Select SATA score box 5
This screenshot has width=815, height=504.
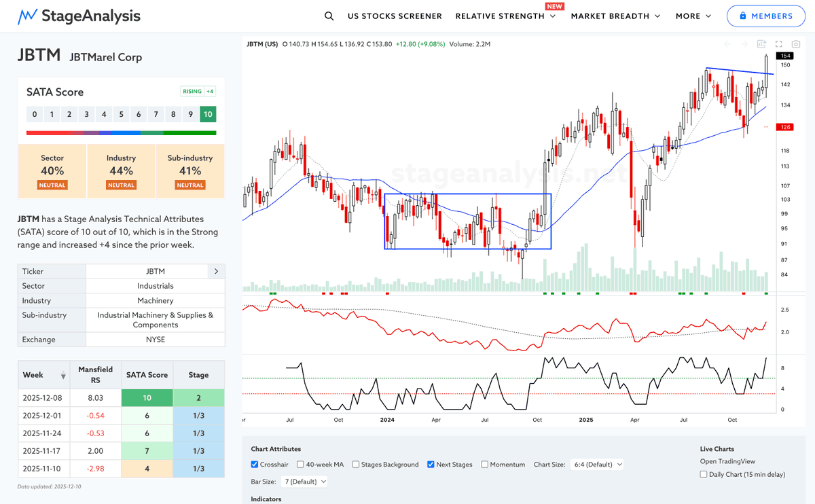(x=121, y=115)
